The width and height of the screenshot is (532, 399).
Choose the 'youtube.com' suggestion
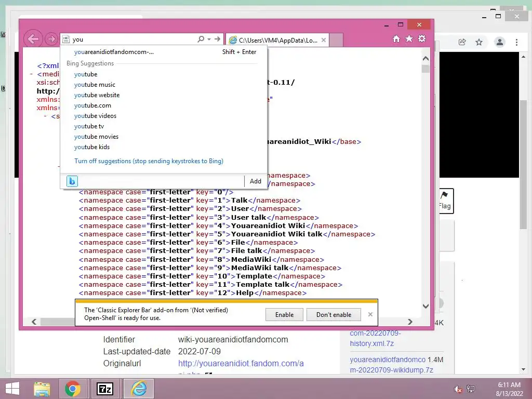(x=164, y=105)
